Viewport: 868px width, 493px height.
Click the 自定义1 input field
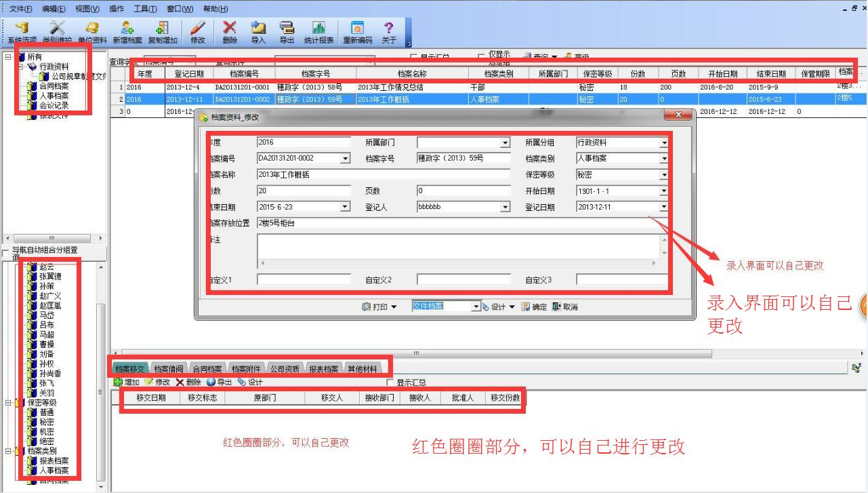pyautogui.click(x=304, y=279)
